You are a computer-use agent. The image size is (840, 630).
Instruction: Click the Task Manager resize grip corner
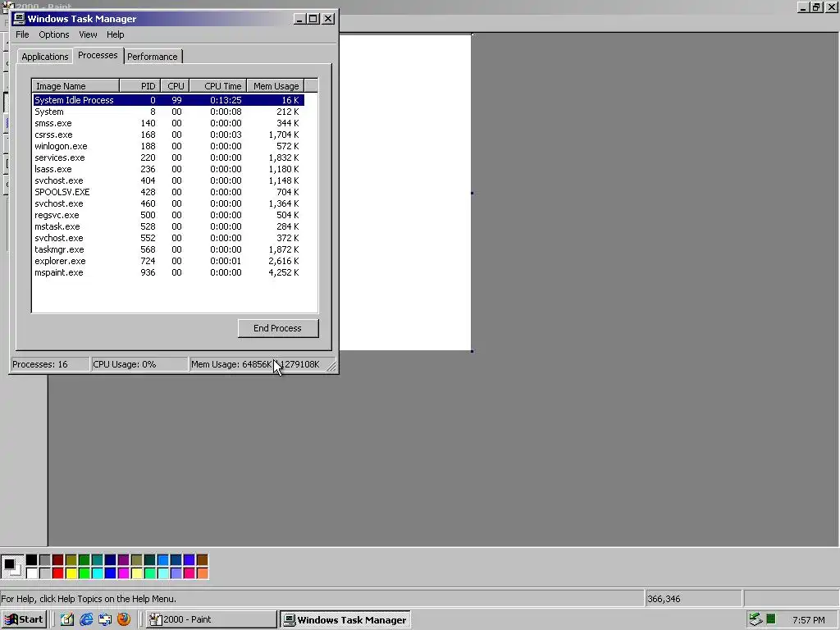(x=331, y=366)
